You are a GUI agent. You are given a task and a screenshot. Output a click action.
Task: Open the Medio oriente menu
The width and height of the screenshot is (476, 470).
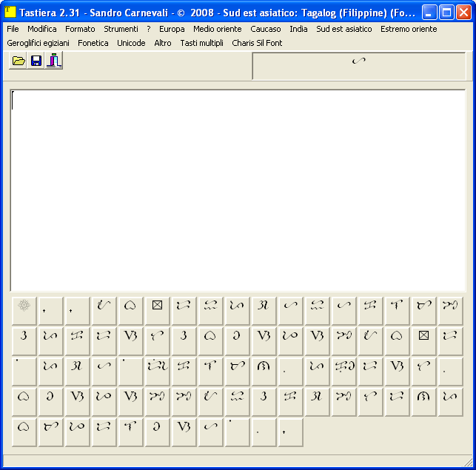pos(218,29)
